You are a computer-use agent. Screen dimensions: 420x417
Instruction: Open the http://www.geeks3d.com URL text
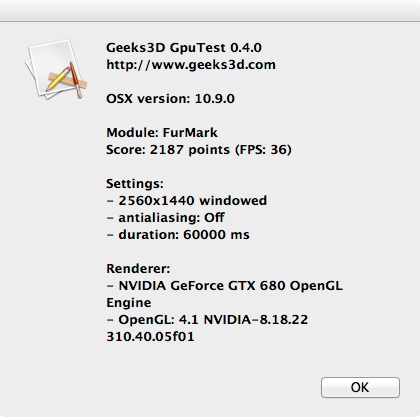(x=191, y=65)
